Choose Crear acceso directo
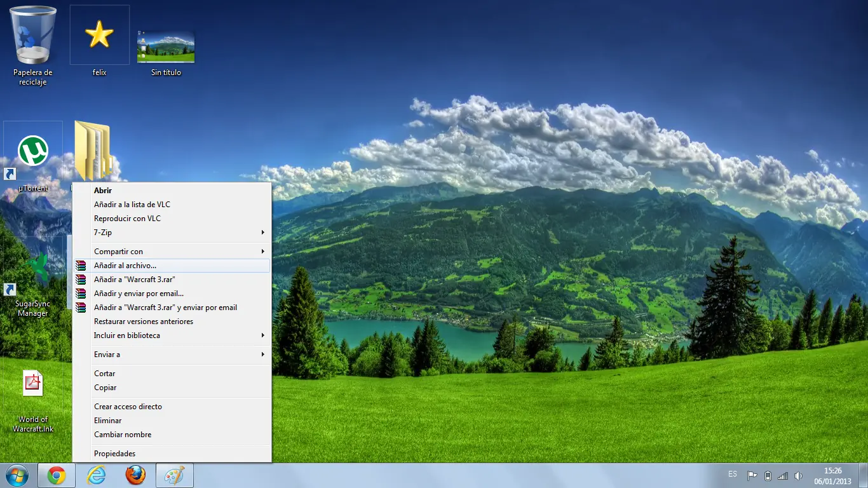Screen dimensions: 868x488 [172, 407]
